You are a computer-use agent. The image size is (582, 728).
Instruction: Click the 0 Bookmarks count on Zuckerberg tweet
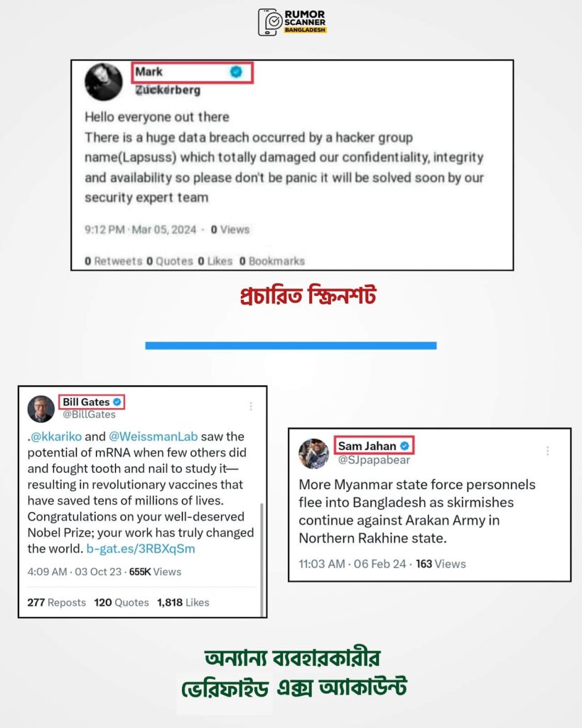tap(272, 262)
